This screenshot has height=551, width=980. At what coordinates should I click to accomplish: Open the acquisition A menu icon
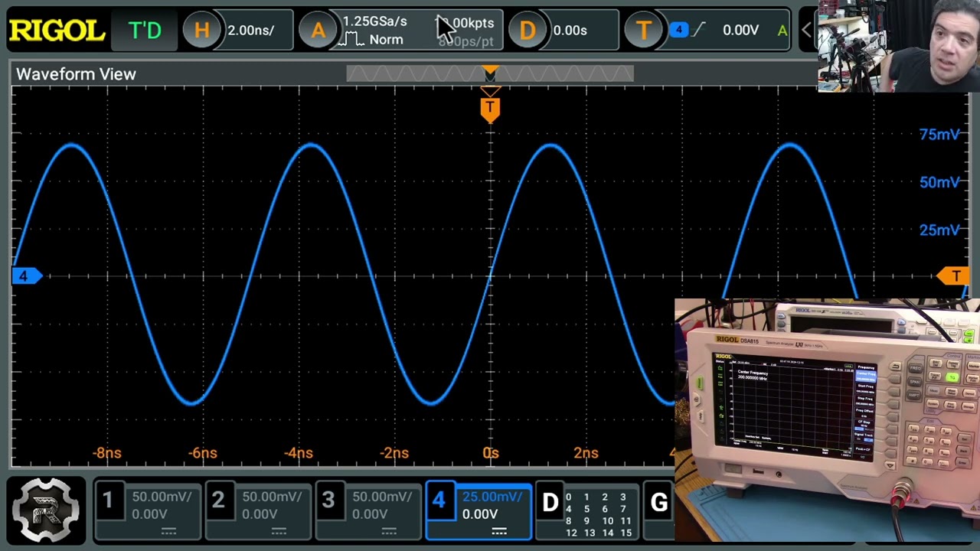(318, 31)
